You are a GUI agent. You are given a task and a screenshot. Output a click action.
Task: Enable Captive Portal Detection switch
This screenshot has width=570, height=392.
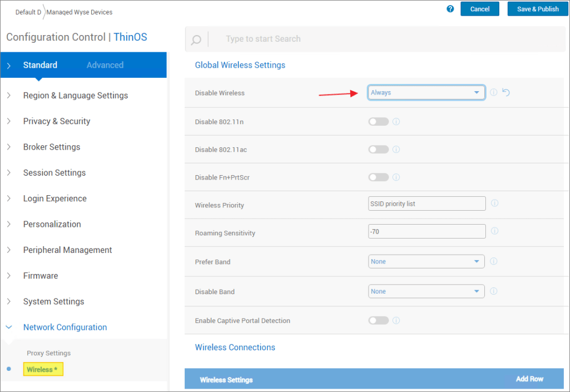pyautogui.click(x=379, y=320)
